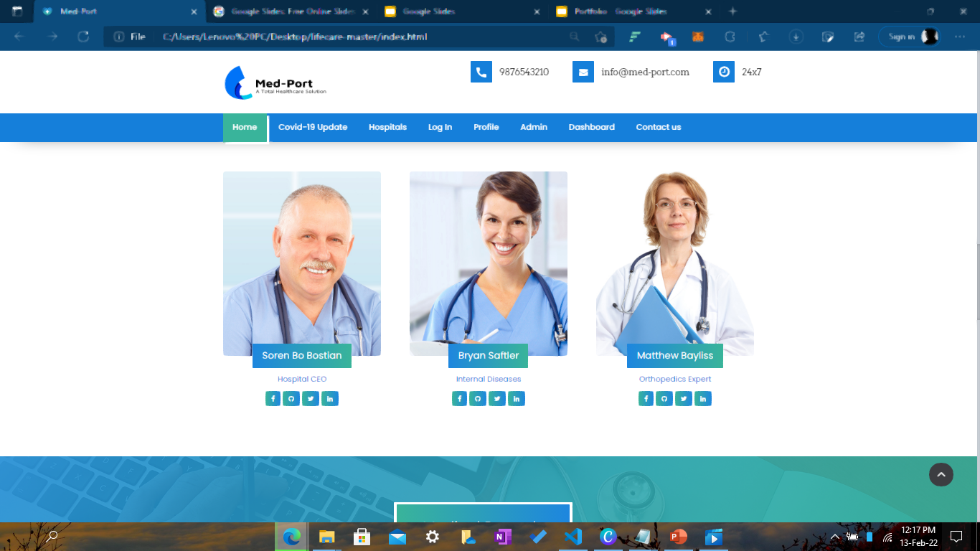Open Soren Bo Bostian's GitHub icon

coord(291,398)
